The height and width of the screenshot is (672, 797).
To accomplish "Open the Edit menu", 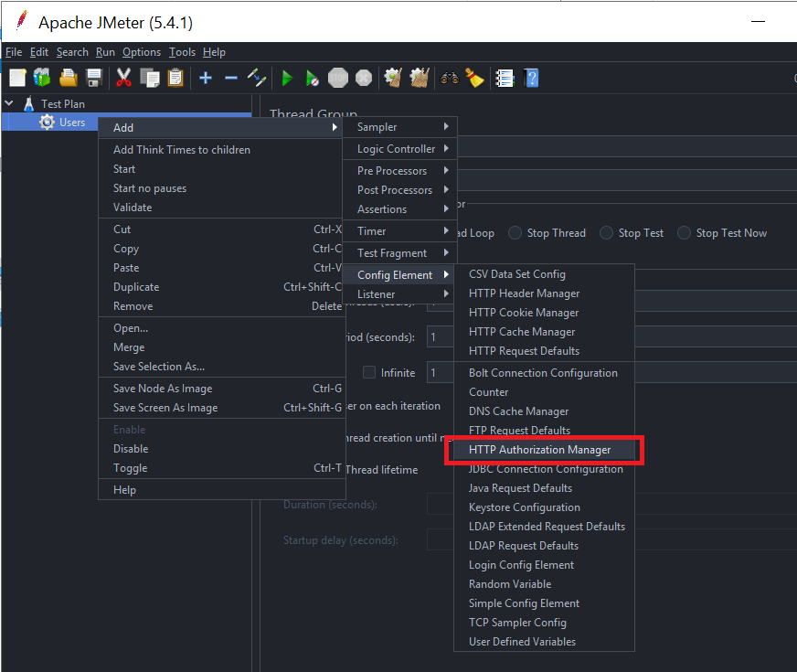I will pos(38,52).
